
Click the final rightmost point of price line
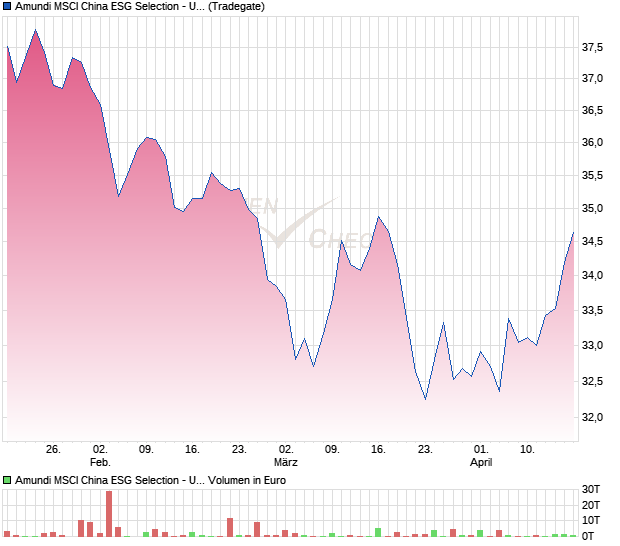tap(573, 233)
